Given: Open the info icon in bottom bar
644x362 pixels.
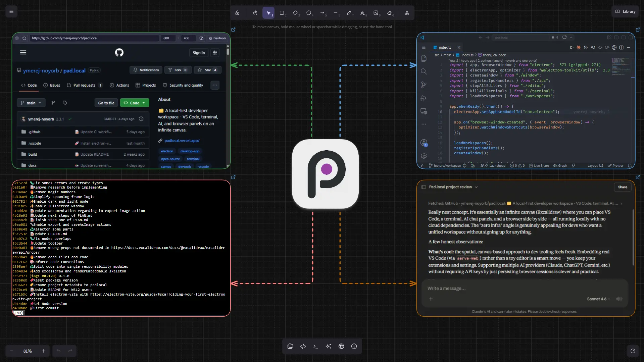Looking at the screenshot, I should (x=354, y=346).
